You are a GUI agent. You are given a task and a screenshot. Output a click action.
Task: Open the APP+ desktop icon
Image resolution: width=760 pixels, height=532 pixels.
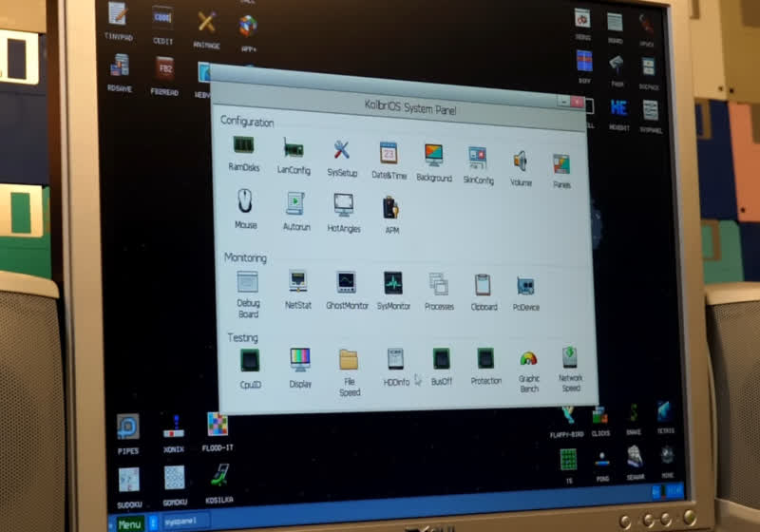(248, 33)
